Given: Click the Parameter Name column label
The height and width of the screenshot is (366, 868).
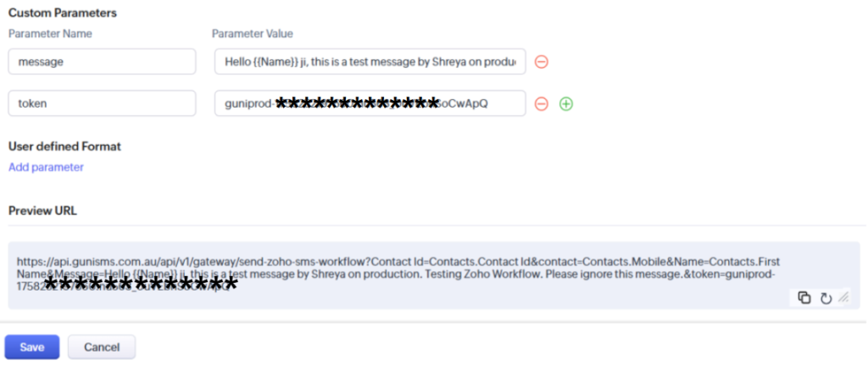Looking at the screenshot, I should click(x=50, y=34).
